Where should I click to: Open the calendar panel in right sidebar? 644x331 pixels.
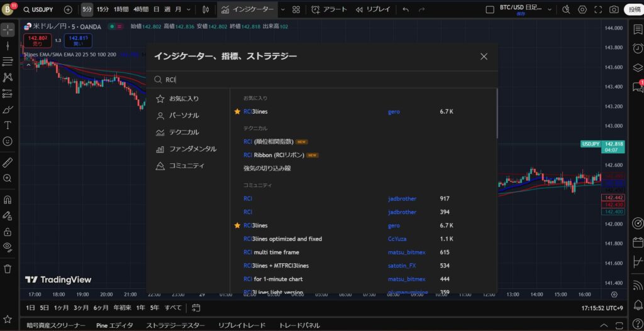[638, 242]
